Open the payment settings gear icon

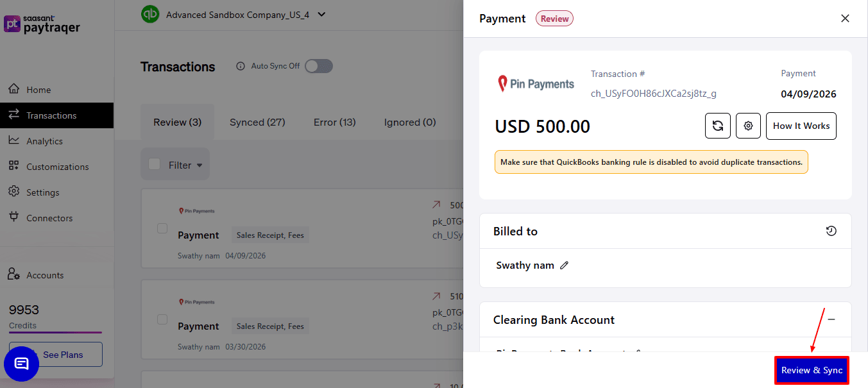(x=748, y=126)
